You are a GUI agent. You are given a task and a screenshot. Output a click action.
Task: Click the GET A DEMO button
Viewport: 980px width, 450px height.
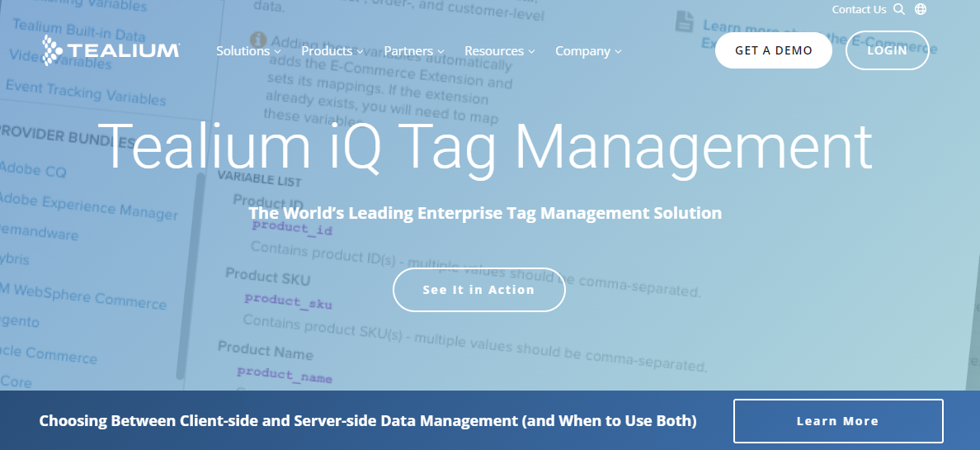tap(774, 50)
